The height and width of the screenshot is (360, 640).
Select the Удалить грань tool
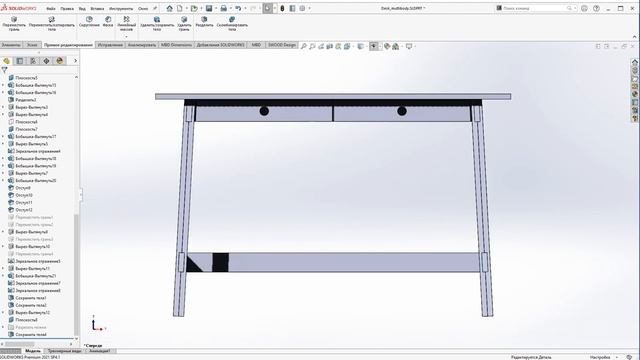coord(184,24)
